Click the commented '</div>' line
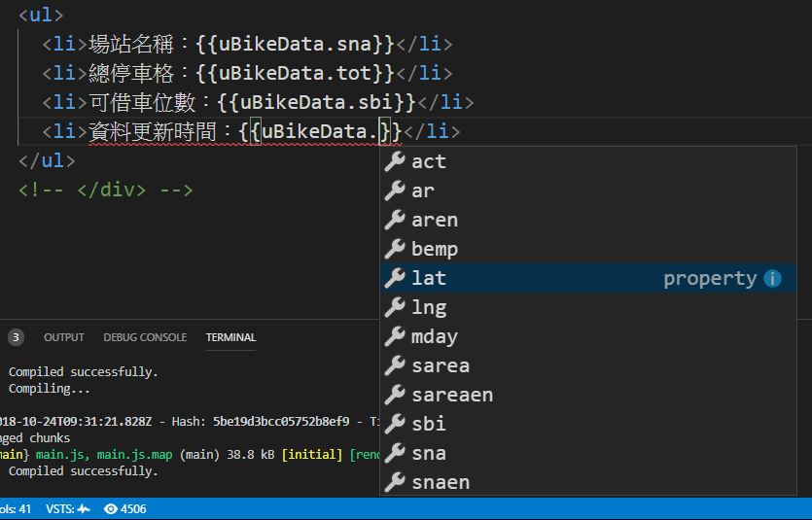812x520 pixels. pos(106,190)
